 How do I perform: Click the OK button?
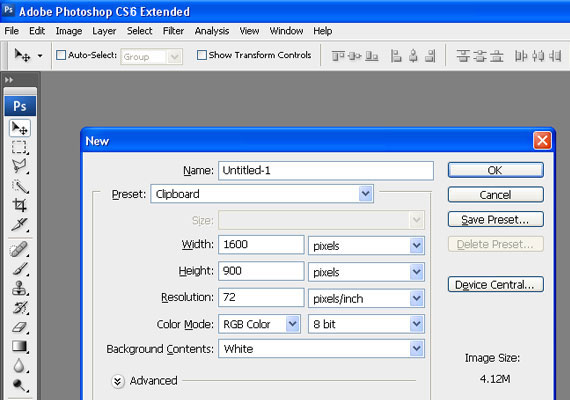[495, 170]
